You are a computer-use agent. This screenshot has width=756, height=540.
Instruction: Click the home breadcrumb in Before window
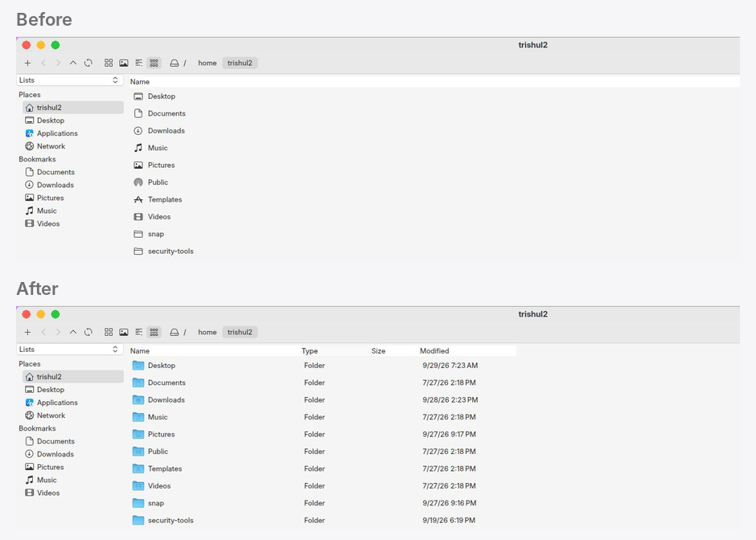(x=207, y=63)
